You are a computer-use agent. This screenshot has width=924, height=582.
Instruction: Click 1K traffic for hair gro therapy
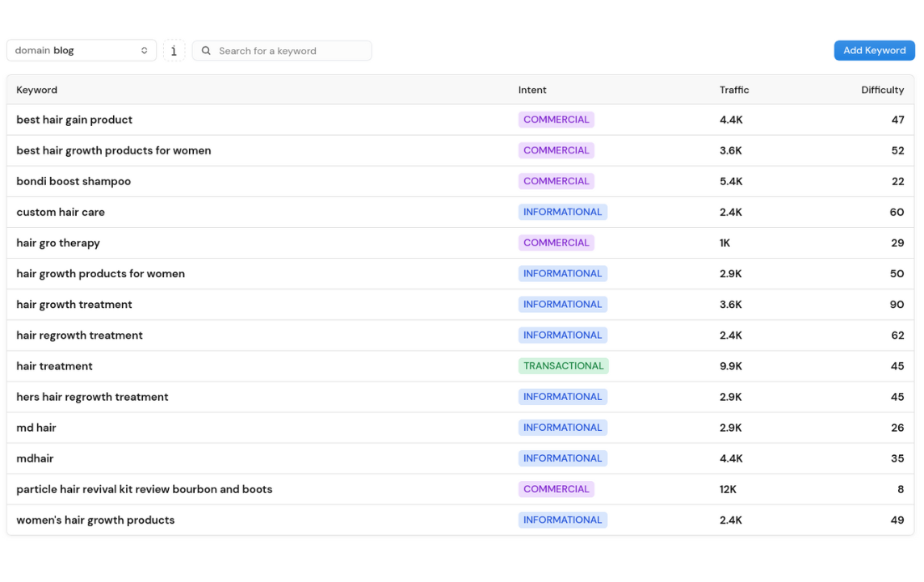pyautogui.click(x=724, y=243)
